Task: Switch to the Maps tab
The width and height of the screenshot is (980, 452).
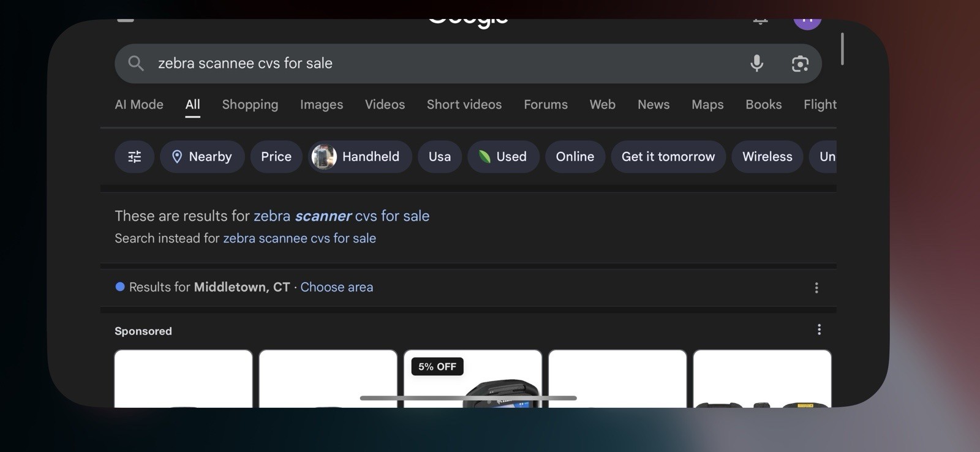Action: 707,105
